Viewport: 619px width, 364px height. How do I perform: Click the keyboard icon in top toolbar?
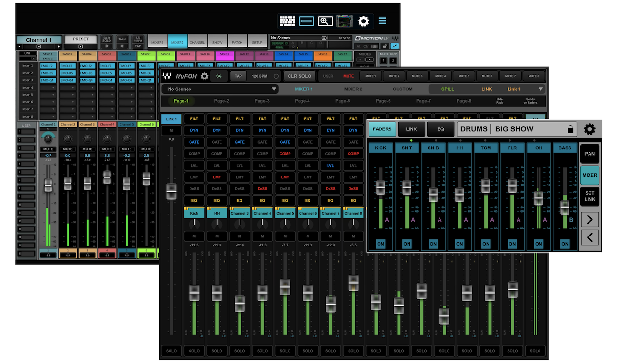tap(287, 21)
